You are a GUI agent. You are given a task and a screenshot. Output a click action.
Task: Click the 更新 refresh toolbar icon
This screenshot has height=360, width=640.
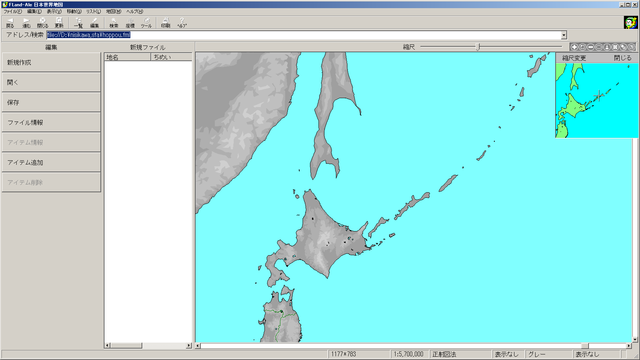59,22
